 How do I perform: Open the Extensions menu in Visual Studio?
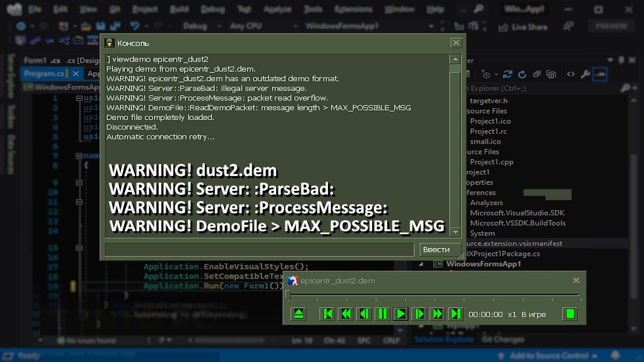[x=354, y=9]
